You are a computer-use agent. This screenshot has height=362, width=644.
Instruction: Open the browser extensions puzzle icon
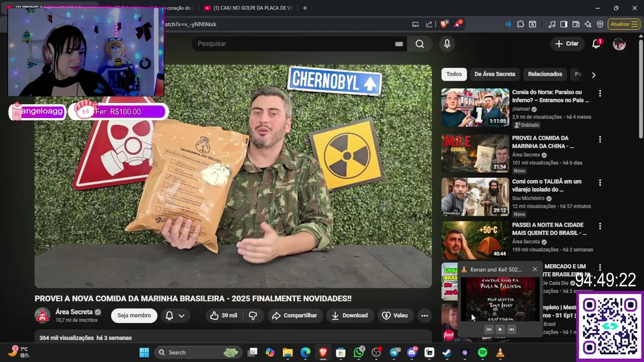point(521,24)
